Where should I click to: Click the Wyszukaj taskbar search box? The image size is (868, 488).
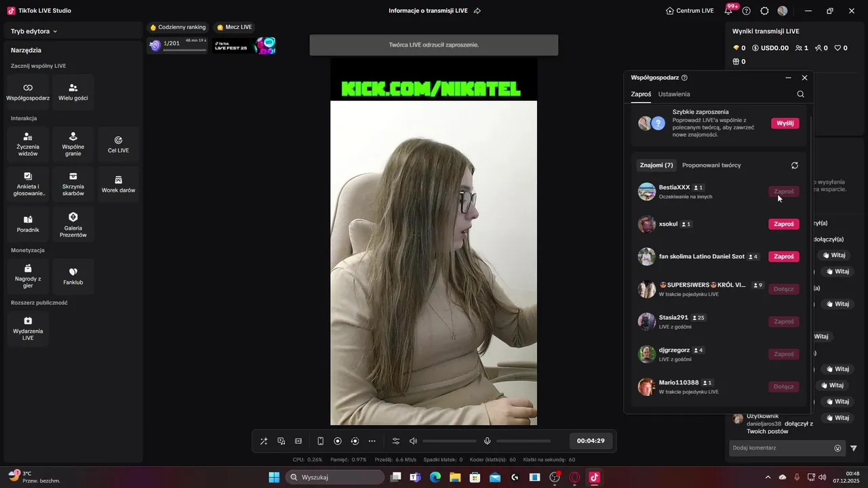pos(335,477)
